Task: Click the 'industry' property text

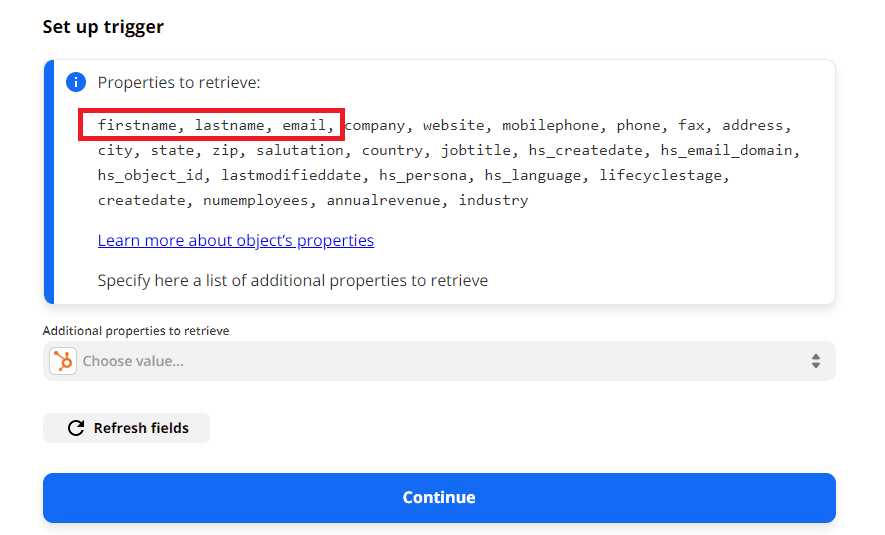Action: click(493, 201)
